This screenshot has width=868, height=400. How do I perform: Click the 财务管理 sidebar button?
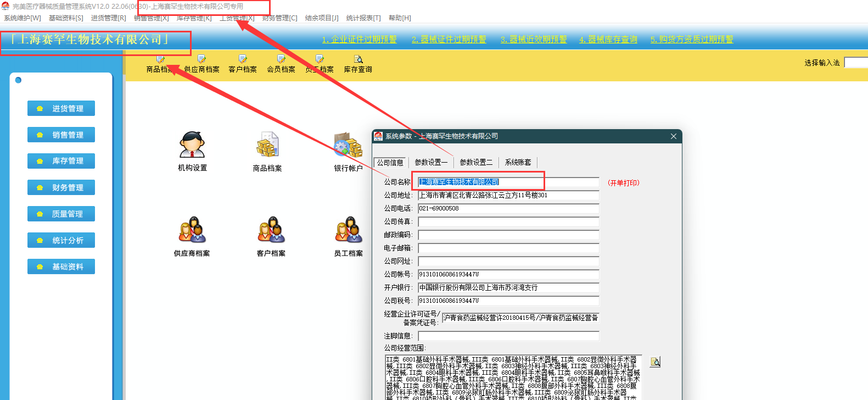coord(61,187)
